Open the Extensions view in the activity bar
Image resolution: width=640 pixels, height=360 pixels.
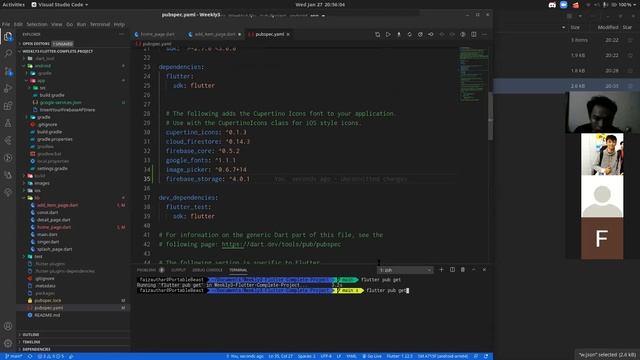coord(8,106)
